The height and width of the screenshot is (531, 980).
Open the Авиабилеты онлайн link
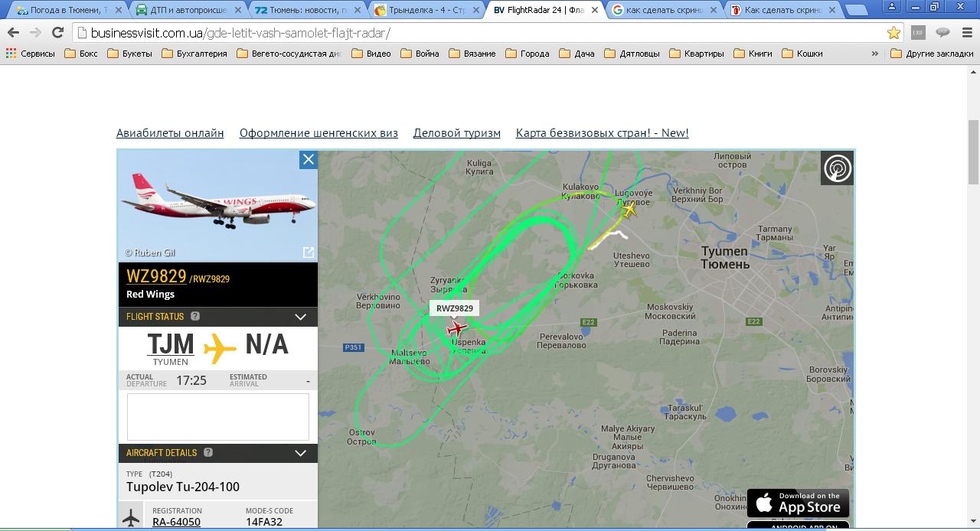pyautogui.click(x=170, y=133)
